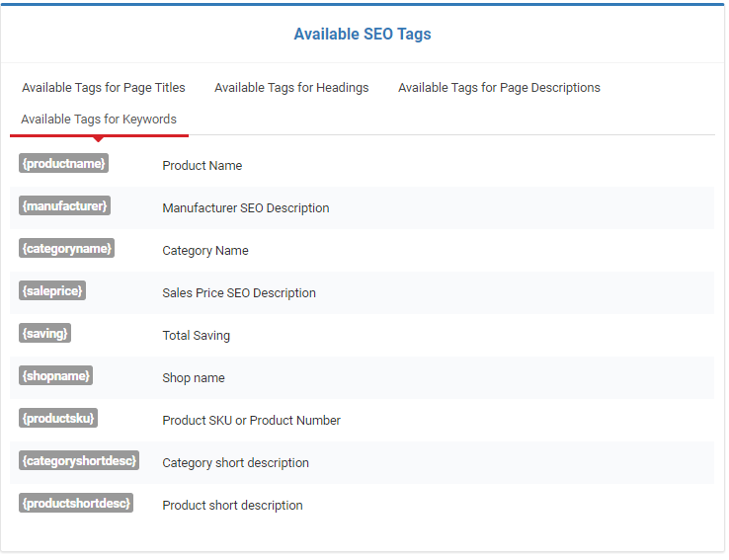Click the Manufacturer SEO Description text

click(x=246, y=207)
